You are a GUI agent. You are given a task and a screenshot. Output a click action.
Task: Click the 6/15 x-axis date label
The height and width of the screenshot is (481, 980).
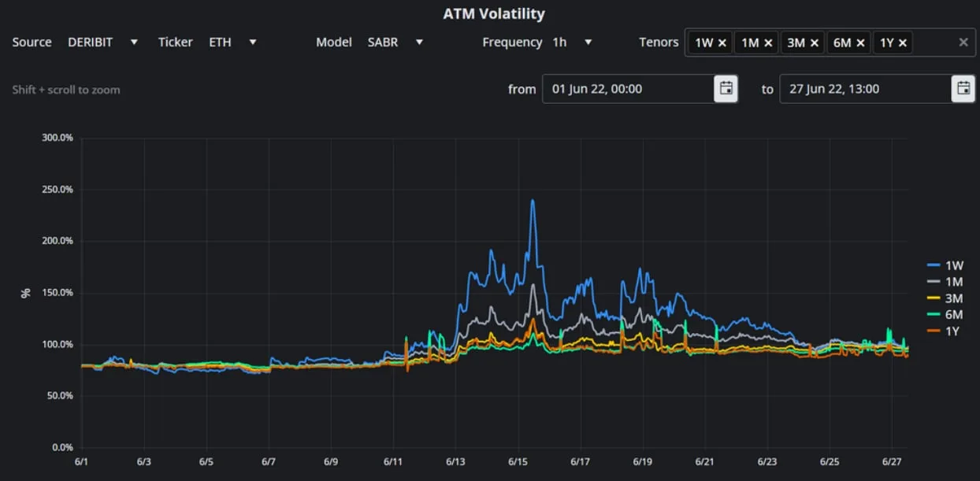pyautogui.click(x=518, y=463)
